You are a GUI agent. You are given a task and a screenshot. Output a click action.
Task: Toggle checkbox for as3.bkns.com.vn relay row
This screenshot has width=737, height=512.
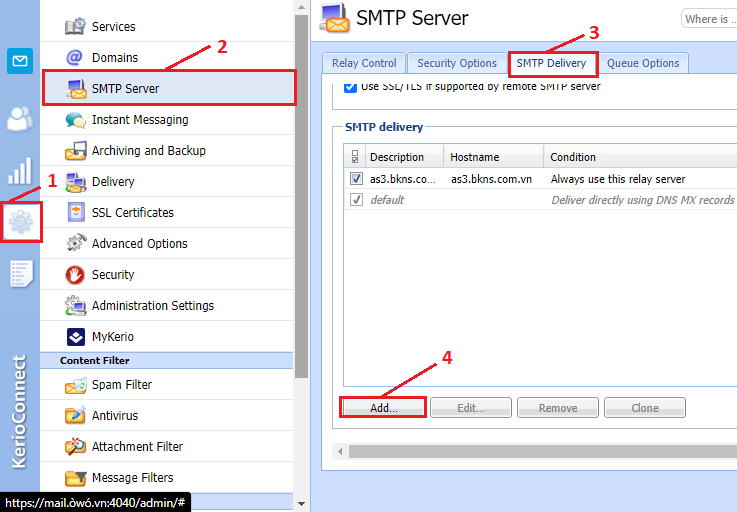click(x=357, y=179)
